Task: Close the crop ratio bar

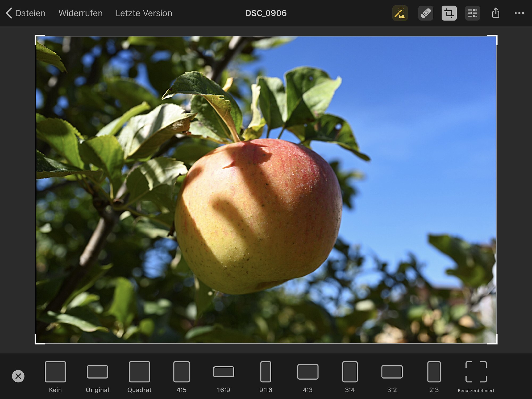Action: [x=18, y=376]
